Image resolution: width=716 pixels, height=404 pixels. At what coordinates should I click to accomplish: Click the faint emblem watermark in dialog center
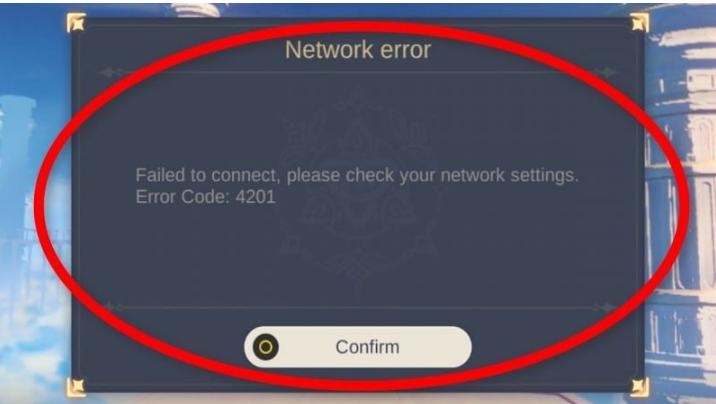(x=358, y=192)
